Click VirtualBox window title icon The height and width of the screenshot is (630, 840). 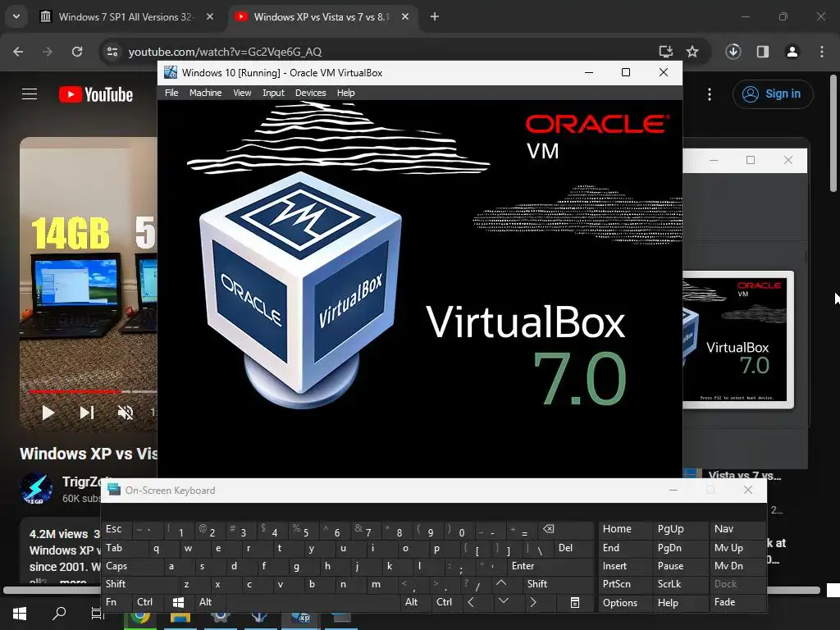point(171,72)
